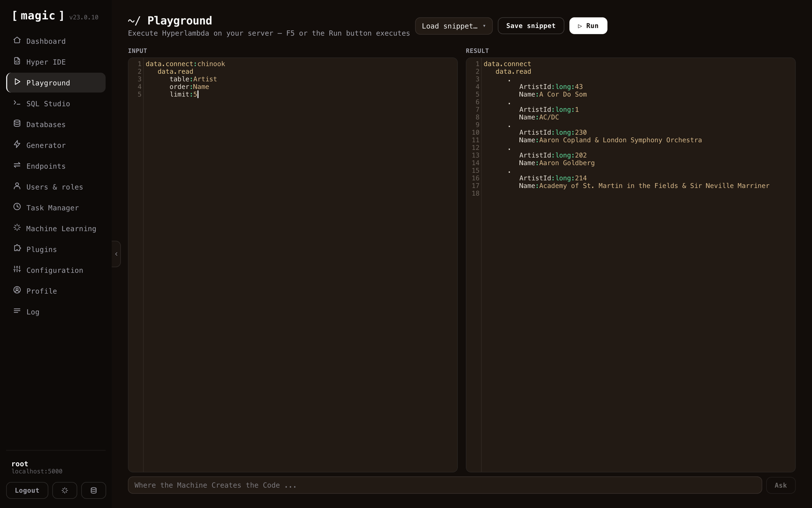Click 'Name:A Cor Do Som' in results
This screenshot has width=812, height=508.
[553, 94]
